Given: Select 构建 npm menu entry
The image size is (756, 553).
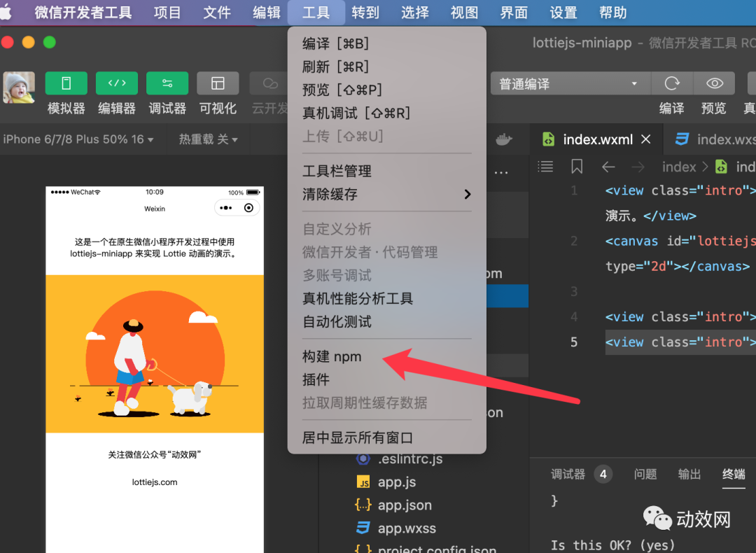Looking at the screenshot, I should (386, 357).
